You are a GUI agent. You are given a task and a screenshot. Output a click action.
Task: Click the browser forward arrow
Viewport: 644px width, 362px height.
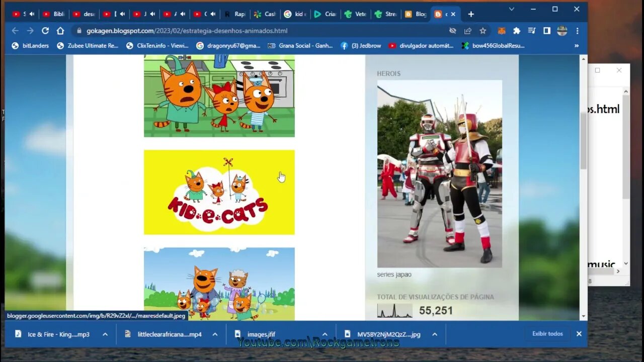point(30,31)
